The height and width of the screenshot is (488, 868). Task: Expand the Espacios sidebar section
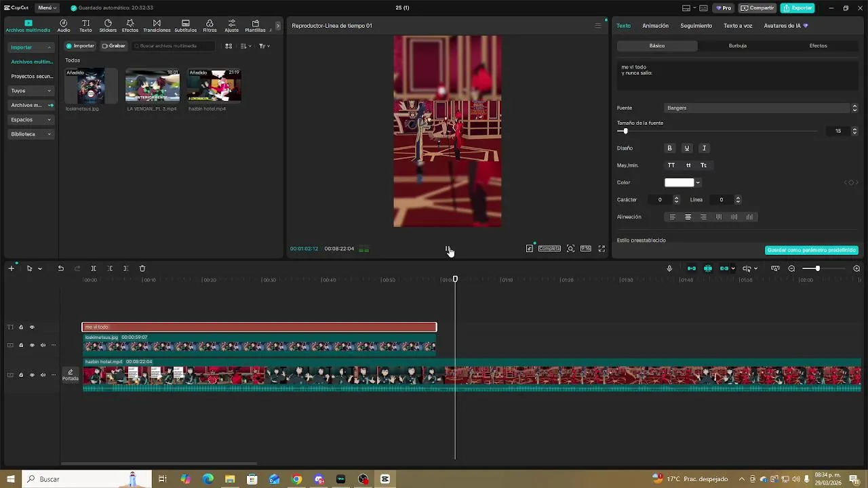click(x=31, y=120)
